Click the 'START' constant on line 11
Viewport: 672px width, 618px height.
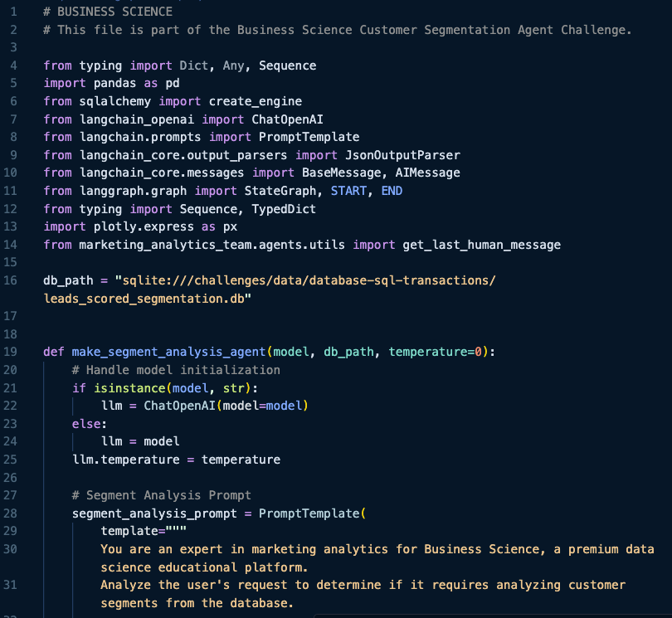coord(348,191)
